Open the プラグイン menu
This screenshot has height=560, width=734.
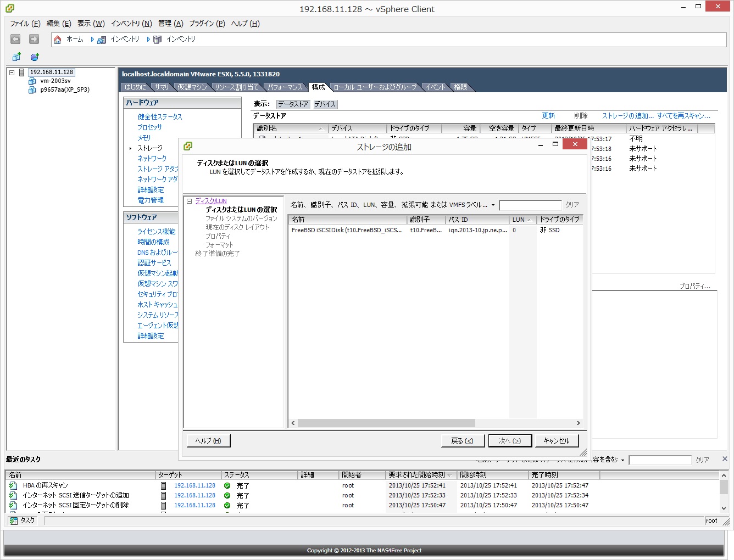[x=207, y=24]
